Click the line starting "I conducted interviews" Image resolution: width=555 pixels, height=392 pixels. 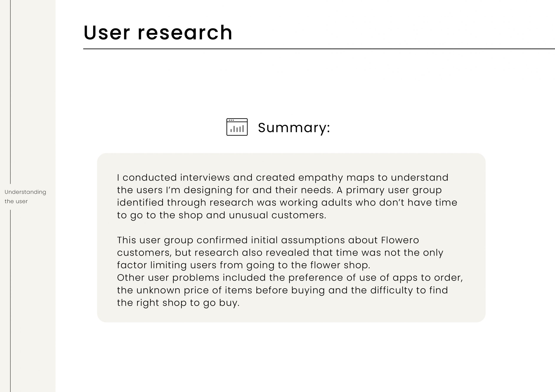[282, 178]
